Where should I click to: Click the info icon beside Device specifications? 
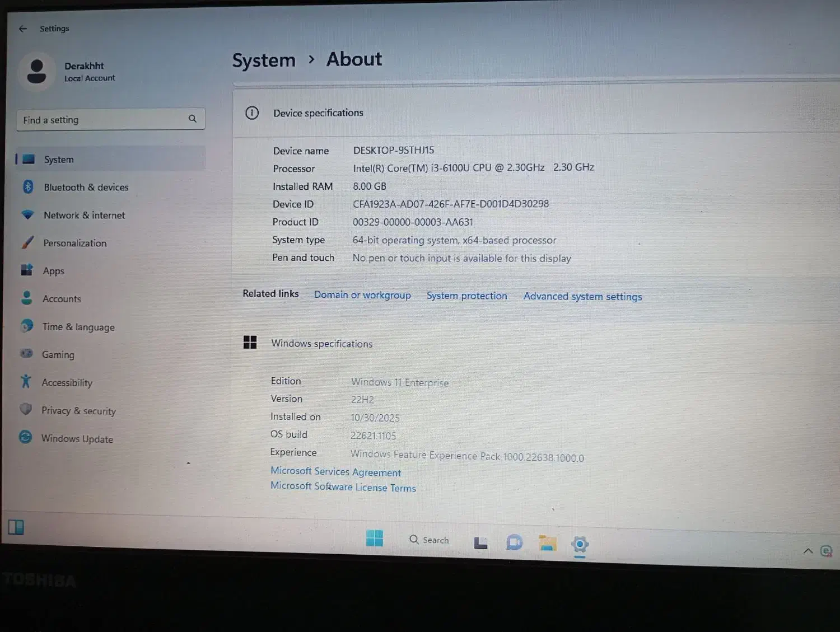252,113
